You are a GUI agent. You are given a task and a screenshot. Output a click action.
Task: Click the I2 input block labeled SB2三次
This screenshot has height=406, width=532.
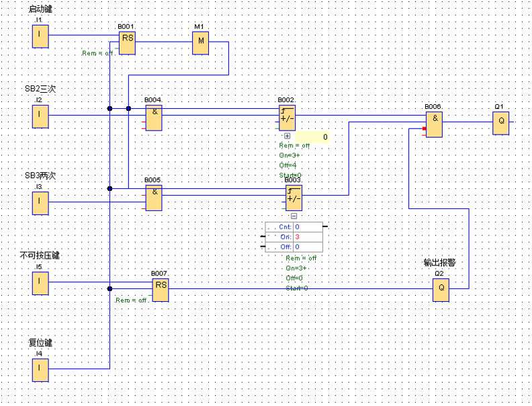point(40,116)
